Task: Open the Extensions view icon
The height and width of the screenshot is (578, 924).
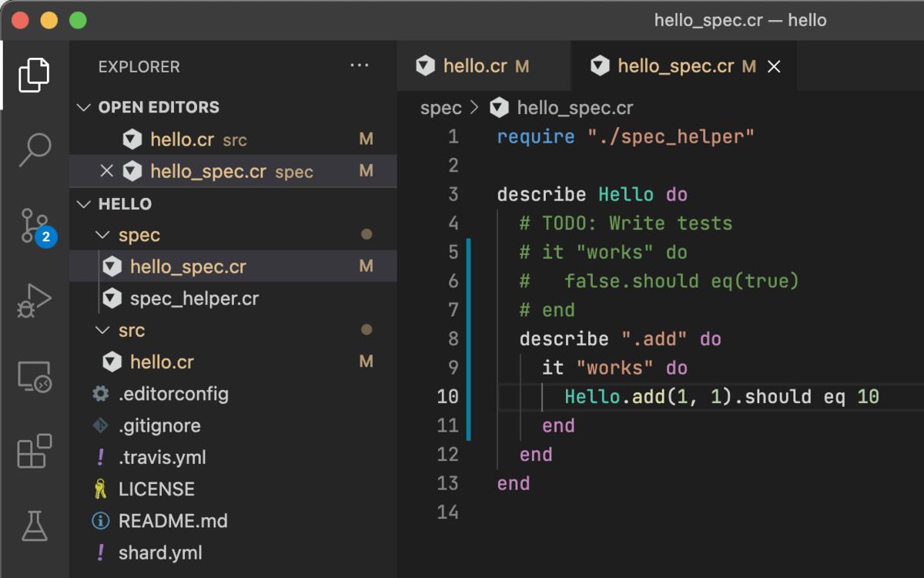Action: tap(34, 452)
